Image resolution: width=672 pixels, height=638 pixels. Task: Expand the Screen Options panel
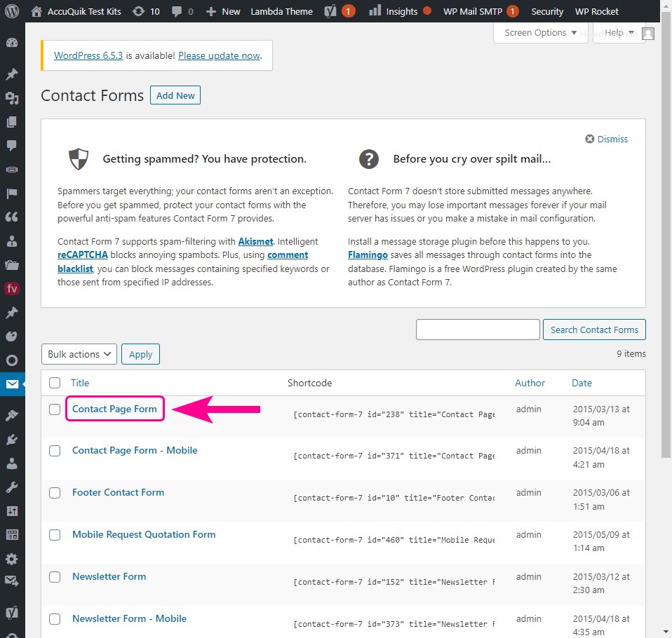(540, 33)
